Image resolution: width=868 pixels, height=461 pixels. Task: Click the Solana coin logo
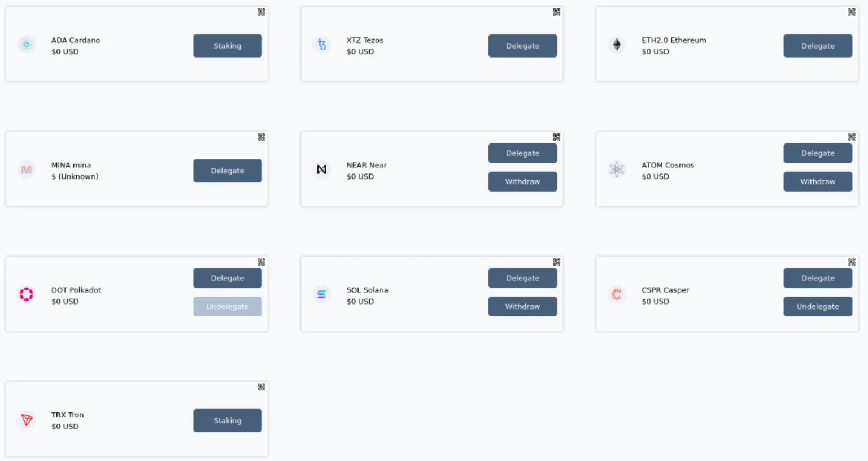click(321, 294)
